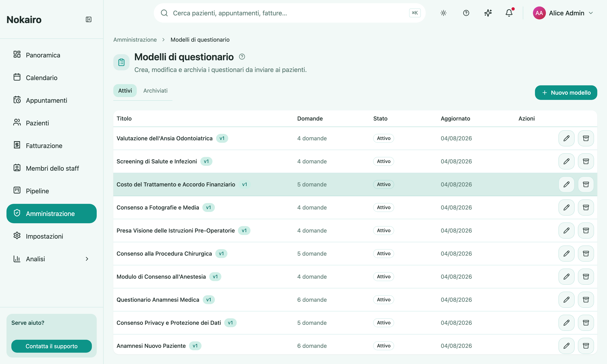
Task: Open Appuntamenti in sidebar
Action: [x=52, y=100]
